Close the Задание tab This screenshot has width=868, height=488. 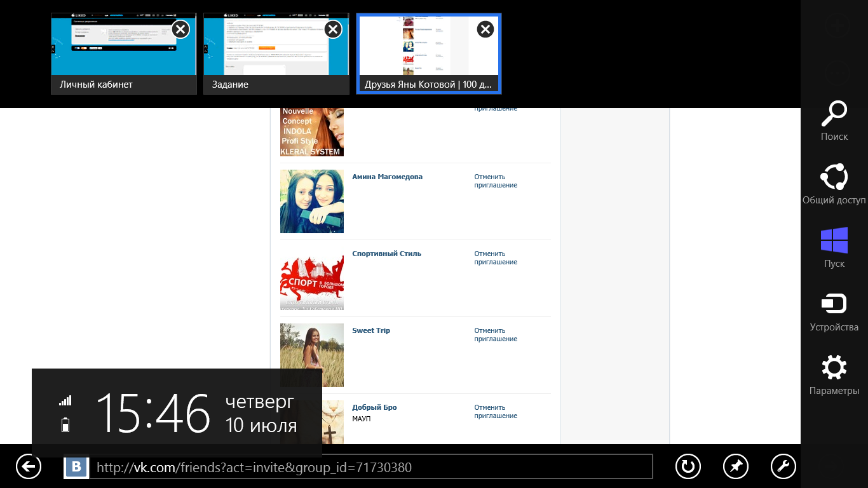tap(333, 29)
